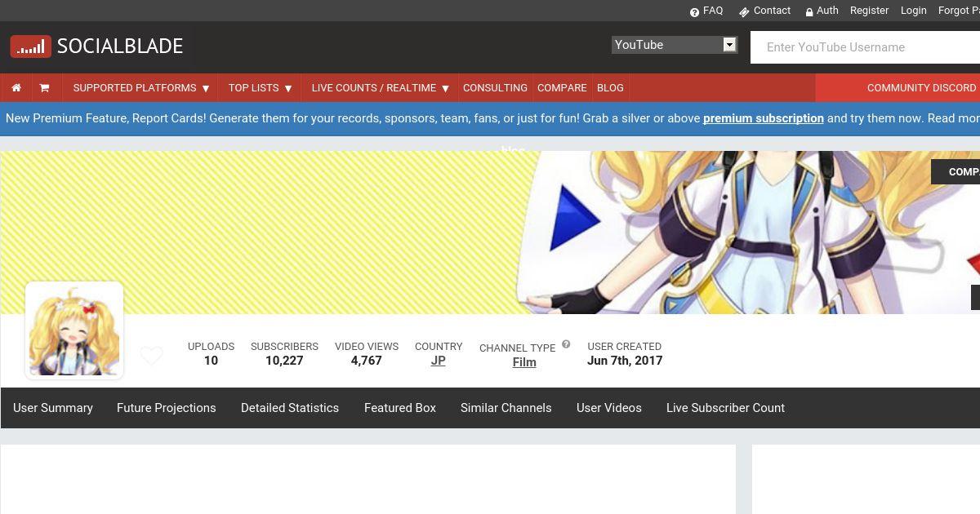Click the Channel Type help question icon

(x=566, y=344)
